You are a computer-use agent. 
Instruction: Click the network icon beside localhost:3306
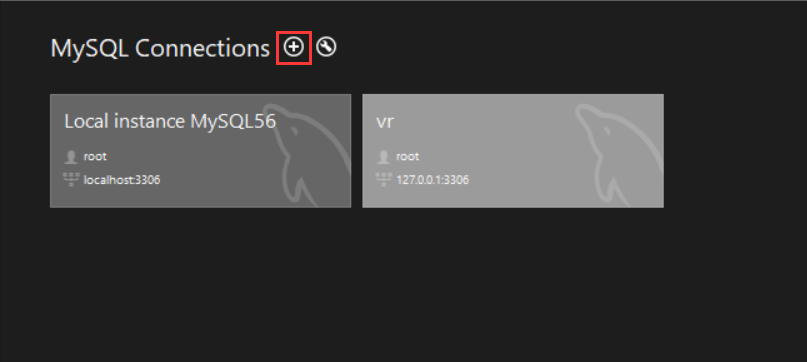pos(71,180)
